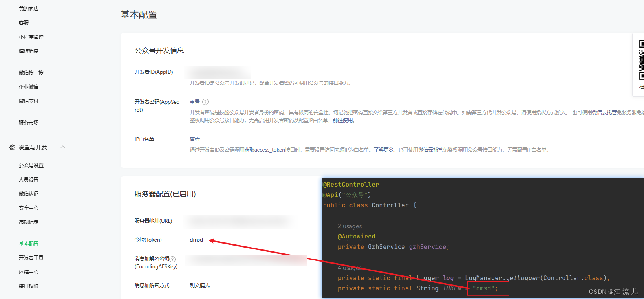Image resolution: width=644 pixels, height=299 pixels.
Task: Open 安全中心
Action: tap(29, 208)
